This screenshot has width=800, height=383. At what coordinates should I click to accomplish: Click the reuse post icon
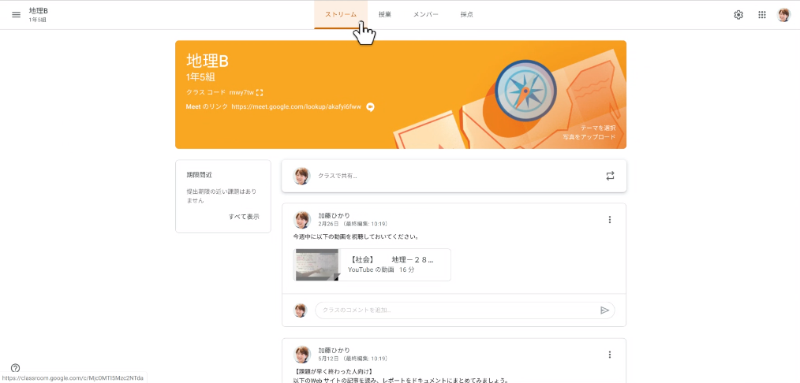pyautogui.click(x=610, y=175)
